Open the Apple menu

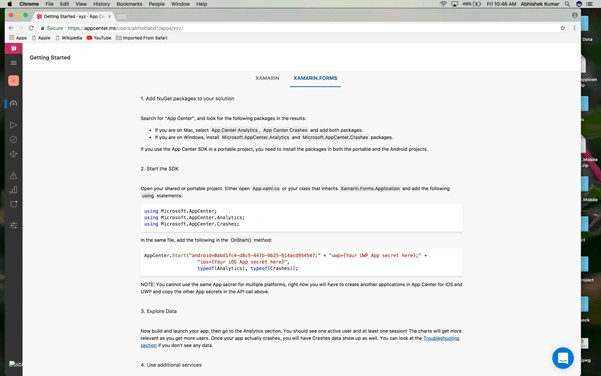click(x=10, y=4)
